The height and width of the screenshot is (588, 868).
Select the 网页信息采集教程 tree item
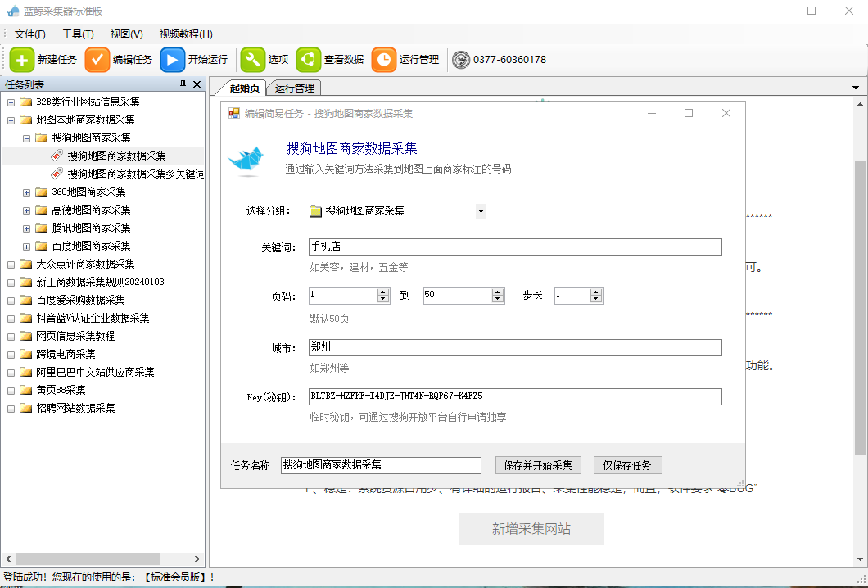coord(75,336)
